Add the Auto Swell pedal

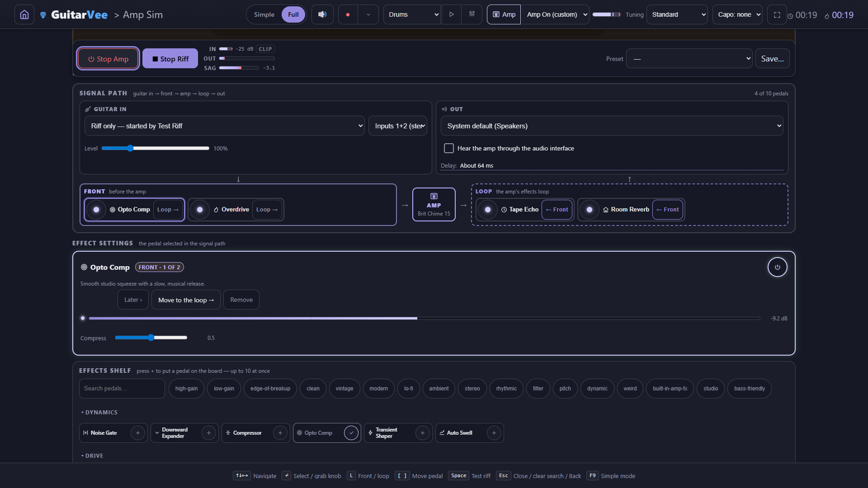[x=494, y=433]
